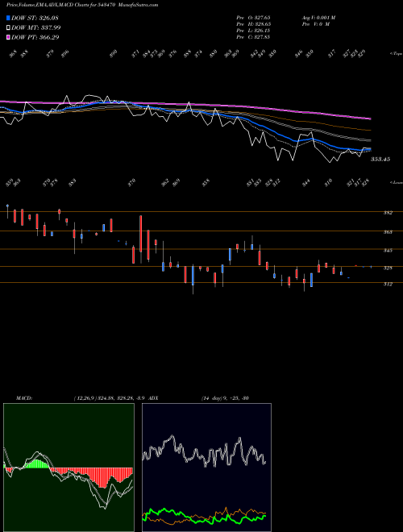
Task: Click the 312 price level label
Action: click(388, 285)
